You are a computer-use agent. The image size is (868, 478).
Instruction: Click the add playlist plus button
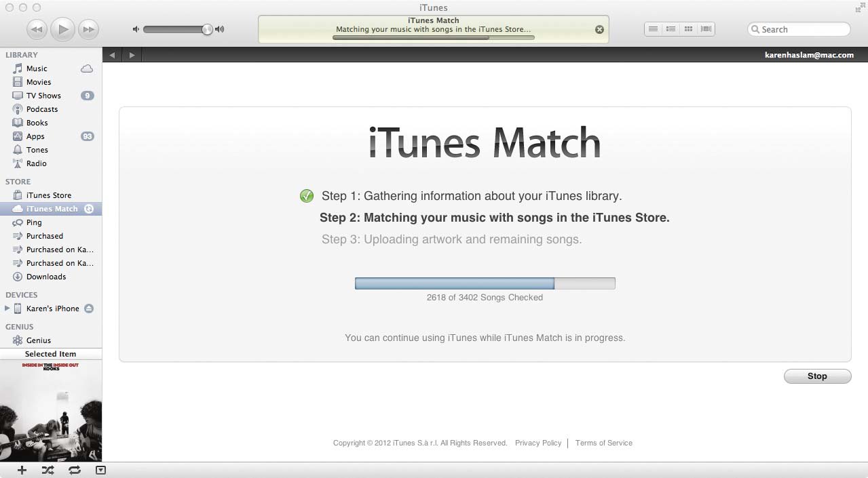coord(22,470)
